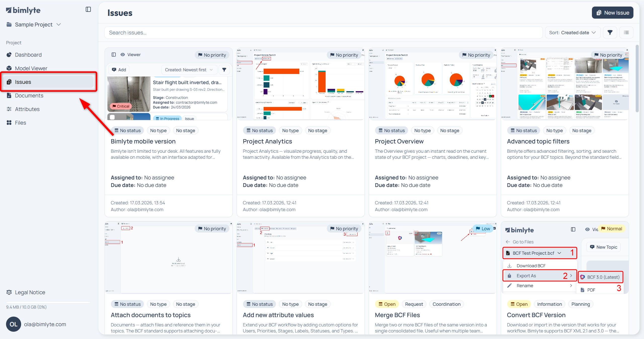The image size is (644, 339).
Task: Open the Sort: Created date dropdown
Action: 573,33
